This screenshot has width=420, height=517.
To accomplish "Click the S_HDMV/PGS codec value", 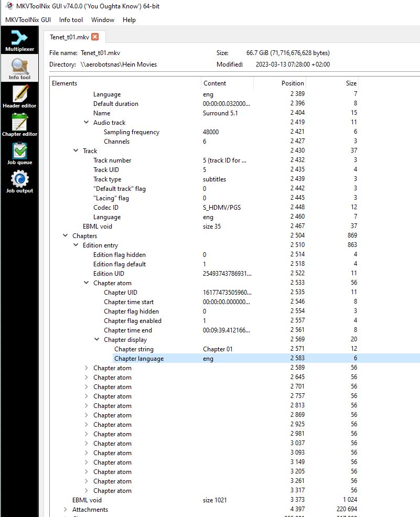I will point(222,208).
